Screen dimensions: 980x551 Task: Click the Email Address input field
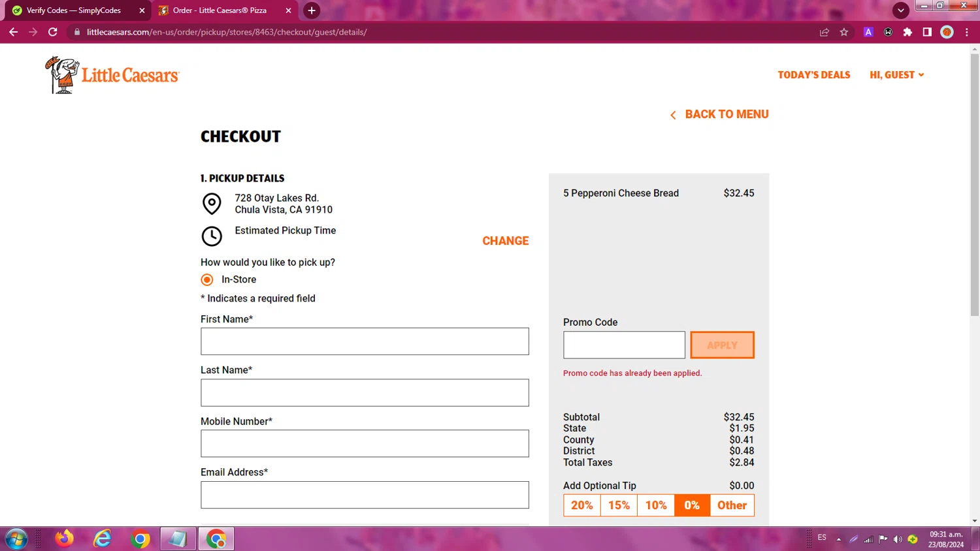(365, 495)
